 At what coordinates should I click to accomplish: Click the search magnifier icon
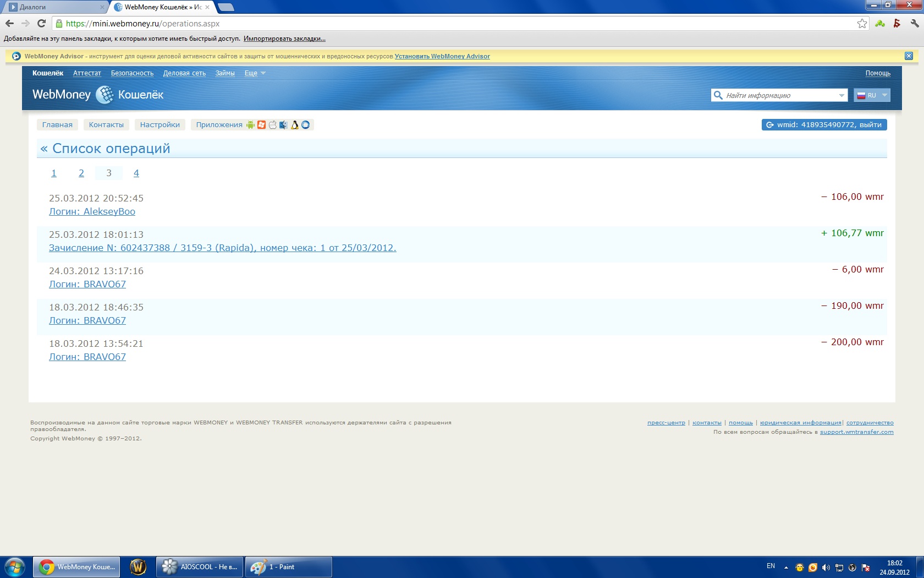718,95
